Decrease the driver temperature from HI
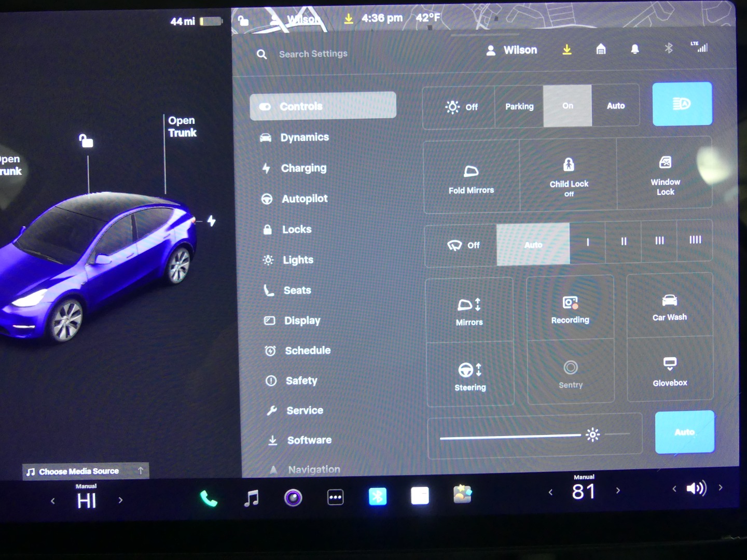The width and height of the screenshot is (747, 560). click(53, 501)
